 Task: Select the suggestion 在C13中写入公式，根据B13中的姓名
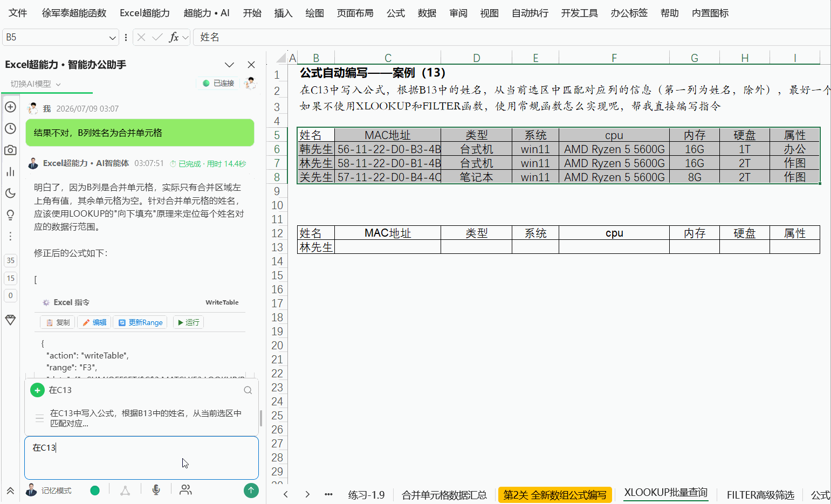141,418
